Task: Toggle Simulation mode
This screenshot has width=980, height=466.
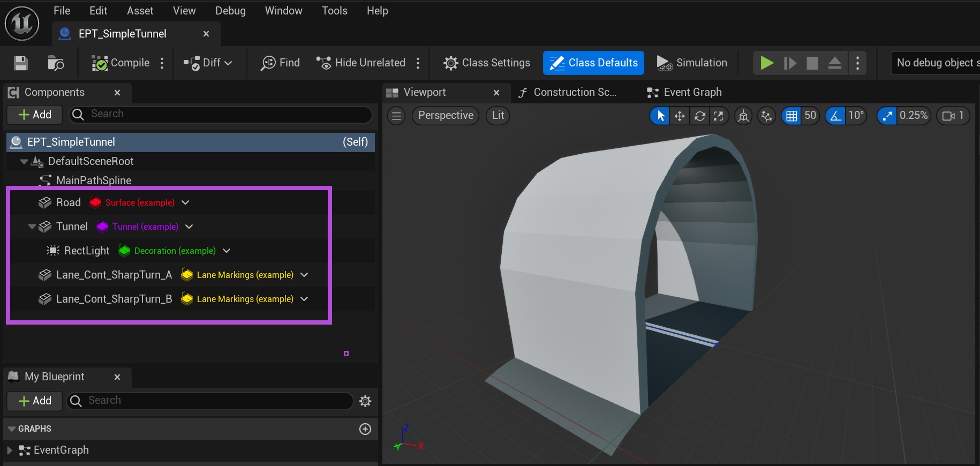Action: pyautogui.click(x=691, y=63)
